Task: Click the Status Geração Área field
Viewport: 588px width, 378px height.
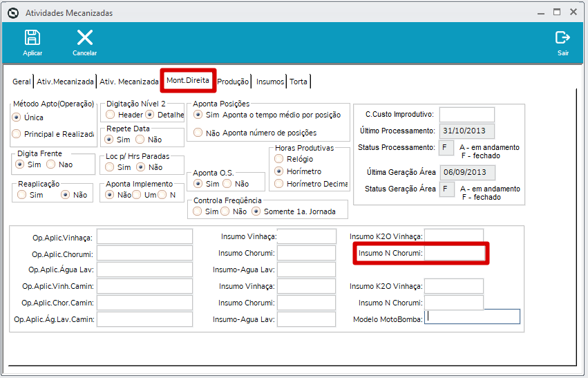Action: click(x=447, y=189)
